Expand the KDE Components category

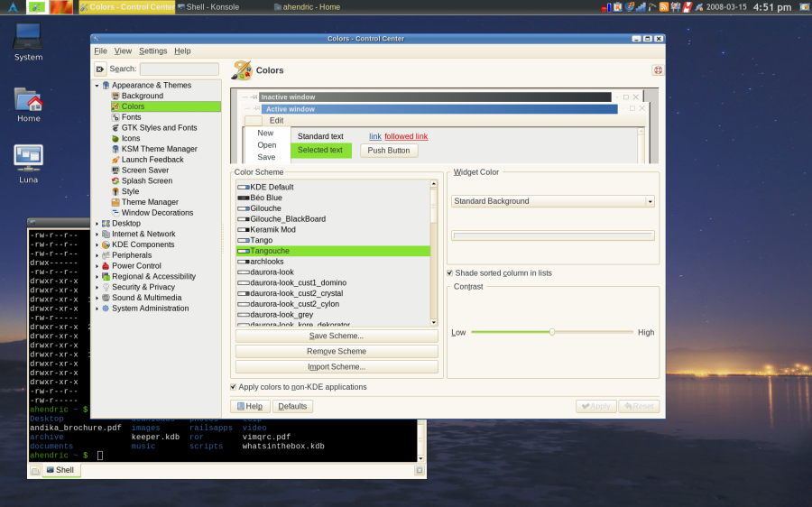[x=97, y=244]
